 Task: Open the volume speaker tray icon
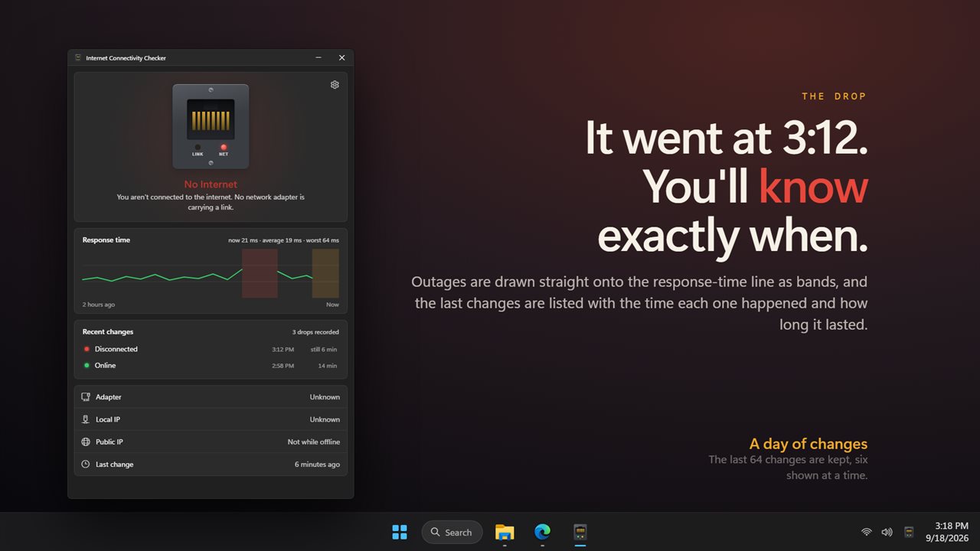[x=887, y=532]
